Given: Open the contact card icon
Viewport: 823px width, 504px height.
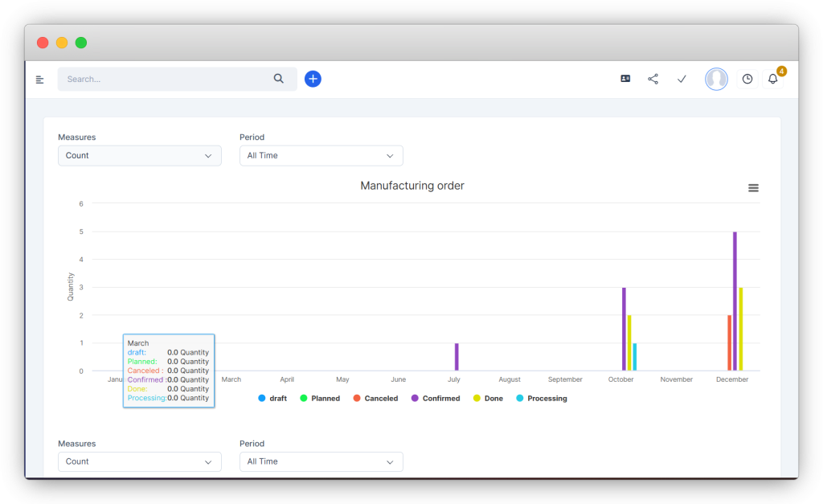Looking at the screenshot, I should point(625,79).
